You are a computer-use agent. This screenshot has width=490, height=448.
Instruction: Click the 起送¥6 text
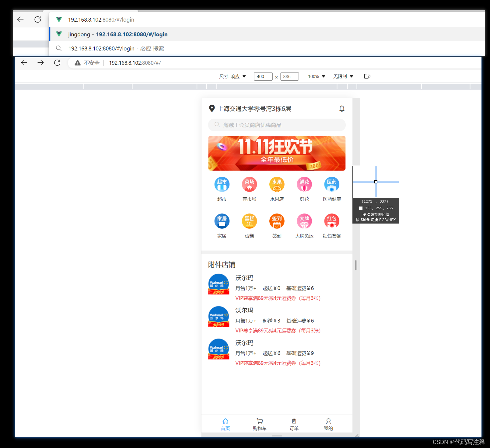[271, 353]
